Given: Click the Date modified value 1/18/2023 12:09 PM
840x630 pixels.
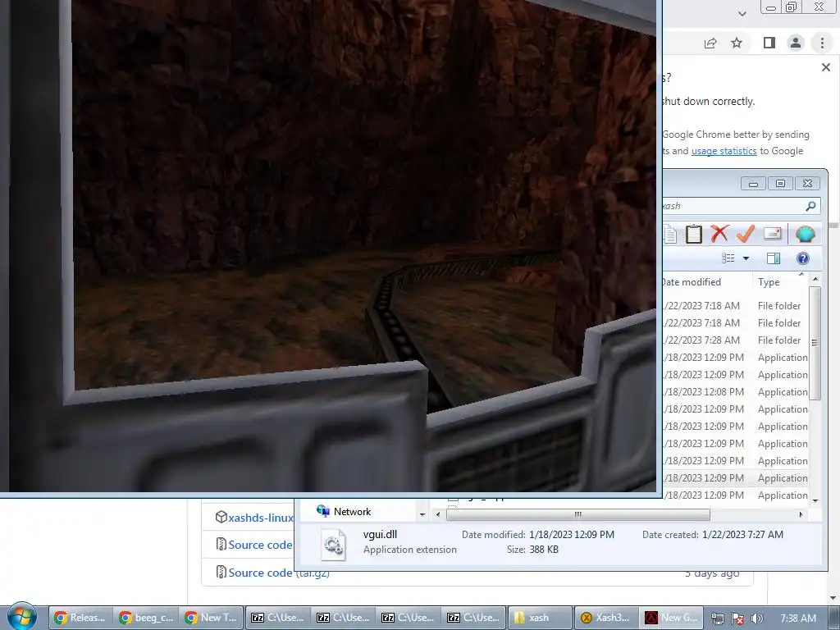Looking at the screenshot, I should [x=572, y=535].
